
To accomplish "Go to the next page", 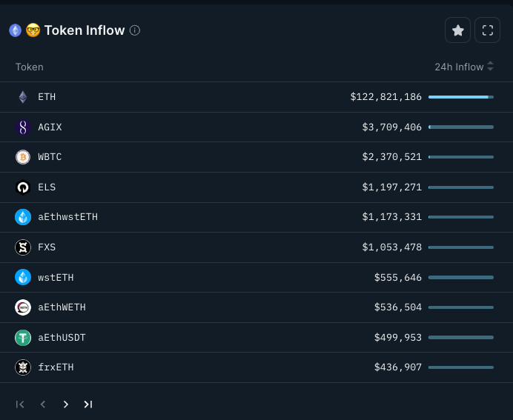I will point(66,404).
